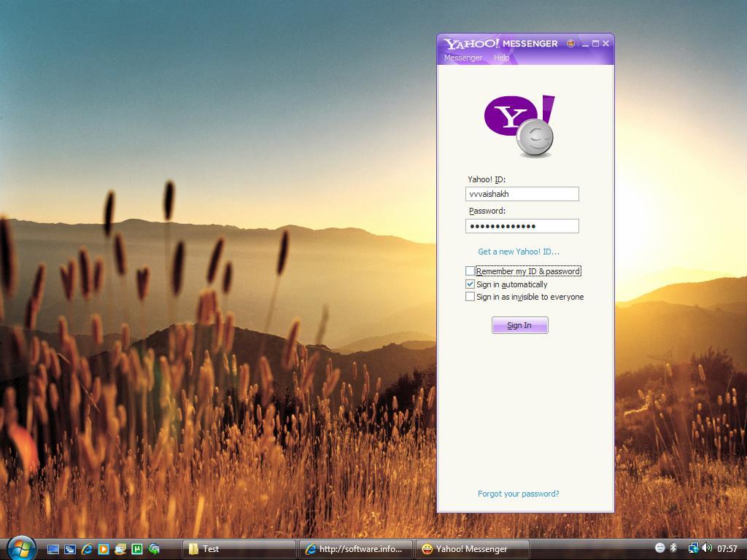
Task: Click the network connection tray icon
Action: point(693,548)
